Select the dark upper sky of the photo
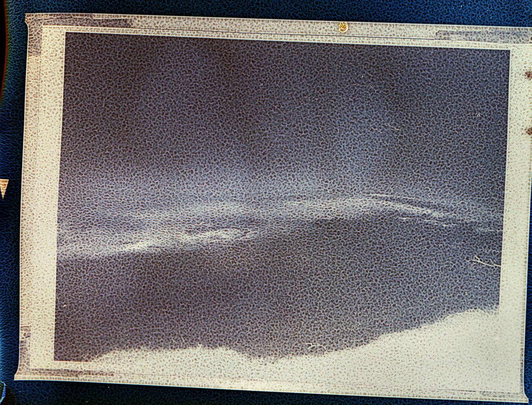 tap(262, 94)
